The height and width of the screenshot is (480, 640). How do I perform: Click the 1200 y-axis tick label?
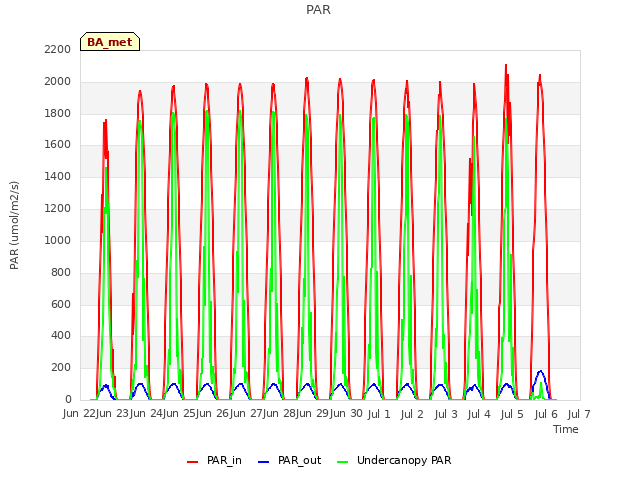coord(58,208)
